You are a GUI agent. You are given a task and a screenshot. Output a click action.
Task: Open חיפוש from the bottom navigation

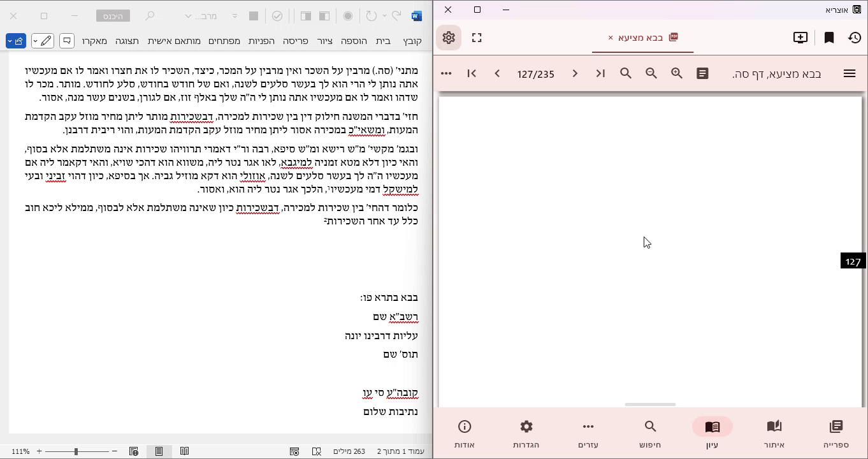650,433
